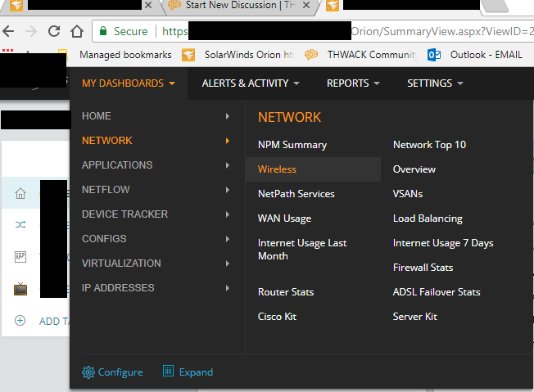Open Managed bookmarks folder
534x392 pixels.
(125, 55)
